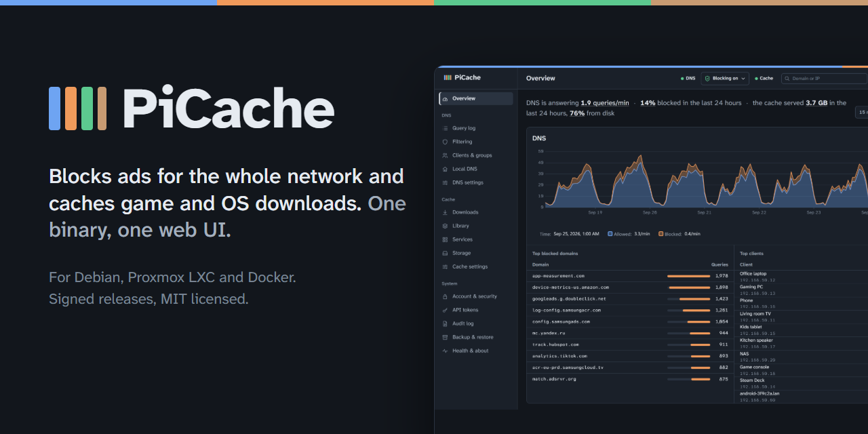Select analytics.tiktok.com blocked domain
Screen dimensions: 868x434
(x=559, y=356)
